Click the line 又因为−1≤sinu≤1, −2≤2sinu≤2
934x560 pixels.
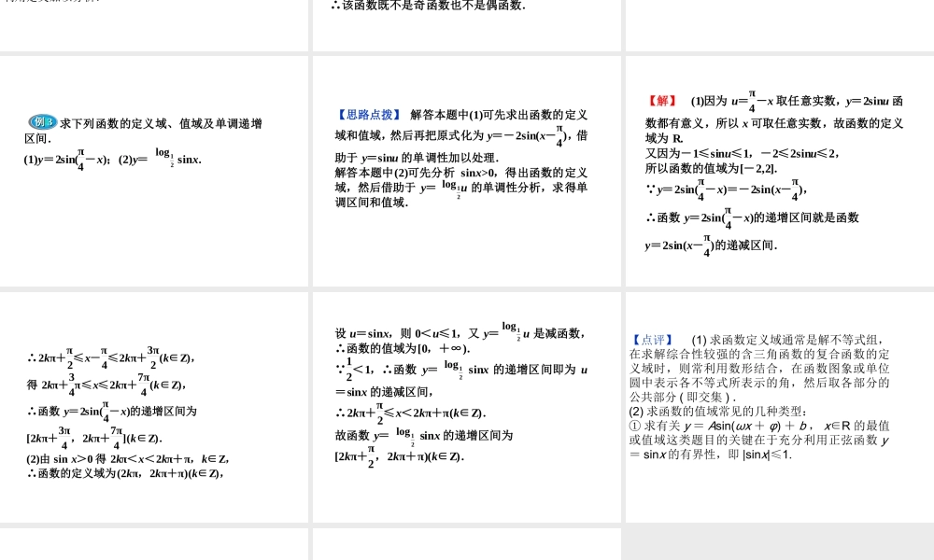coord(743,154)
